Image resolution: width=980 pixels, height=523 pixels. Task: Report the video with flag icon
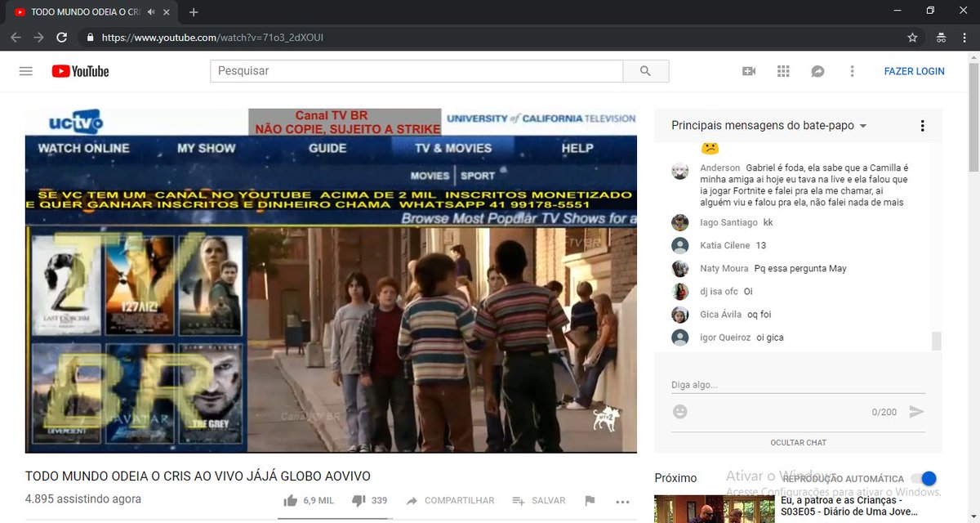coord(590,500)
